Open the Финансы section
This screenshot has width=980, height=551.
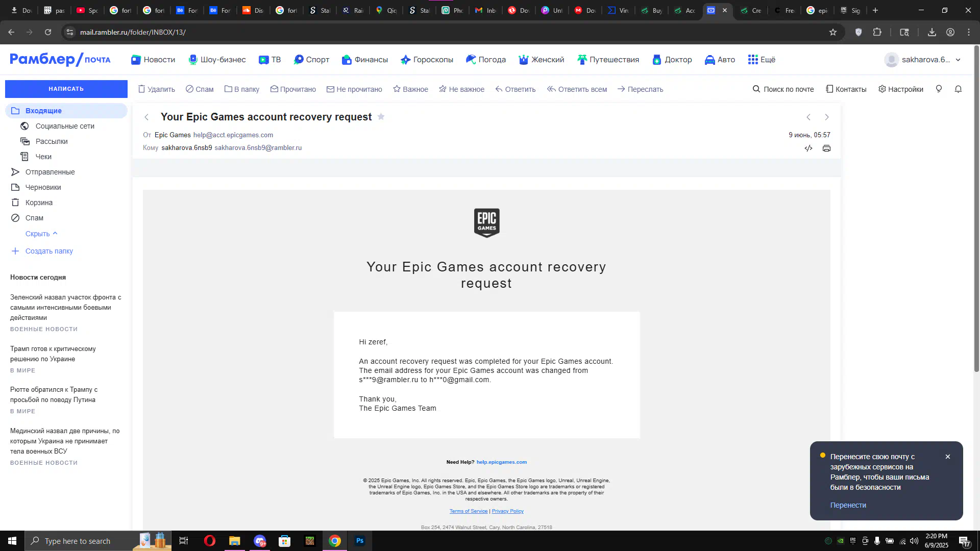365,60
